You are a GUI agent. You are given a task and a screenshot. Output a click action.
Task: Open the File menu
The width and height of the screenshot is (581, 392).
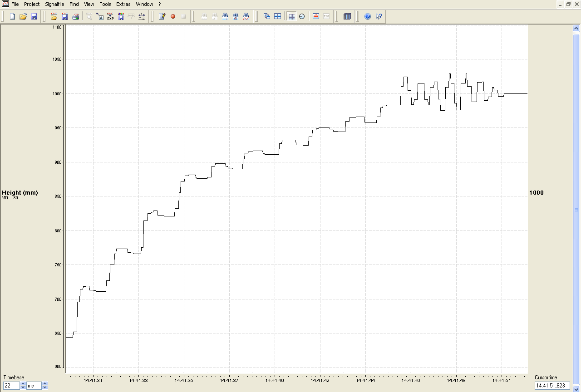coord(15,4)
